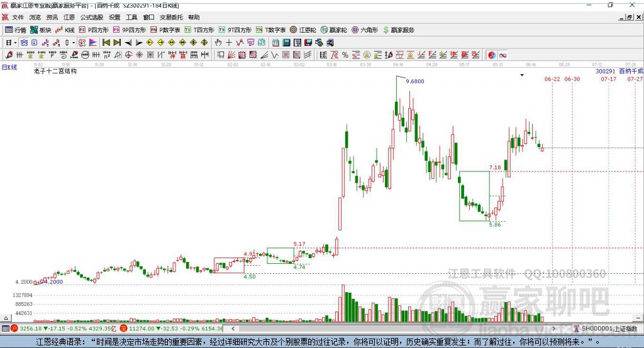
Task: Open the P数字表 tool
Action: point(165,30)
